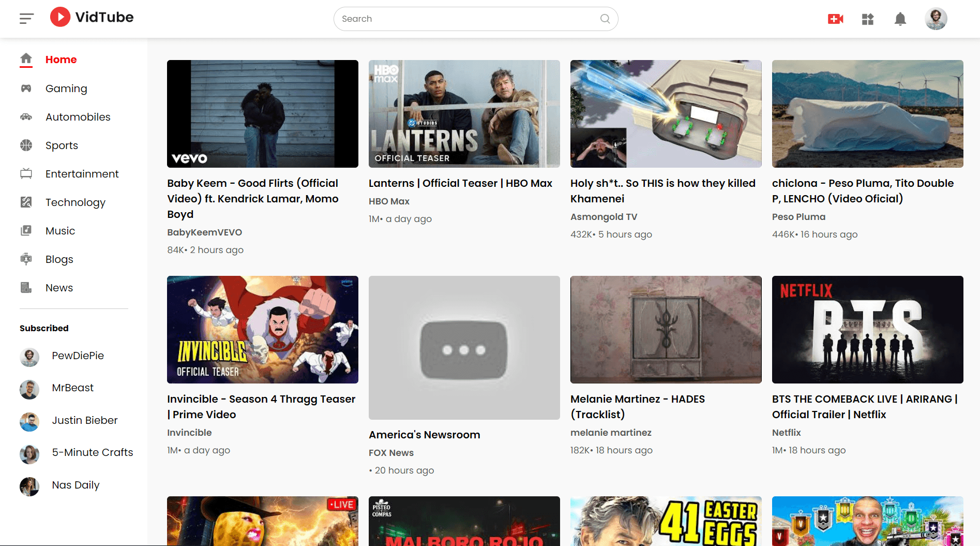This screenshot has height=546, width=980.
Task: Open the apps grid icon
Action: [x=867, y=19]
